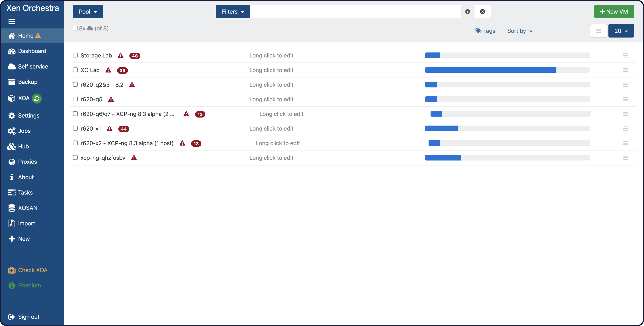The image size is (644, 326).
Task: Check the XO Lab checkbox
Action: 75,70
